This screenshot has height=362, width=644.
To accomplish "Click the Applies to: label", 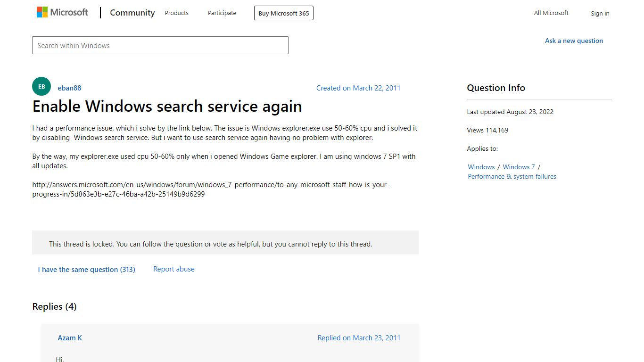I will (x=482, y=148).
